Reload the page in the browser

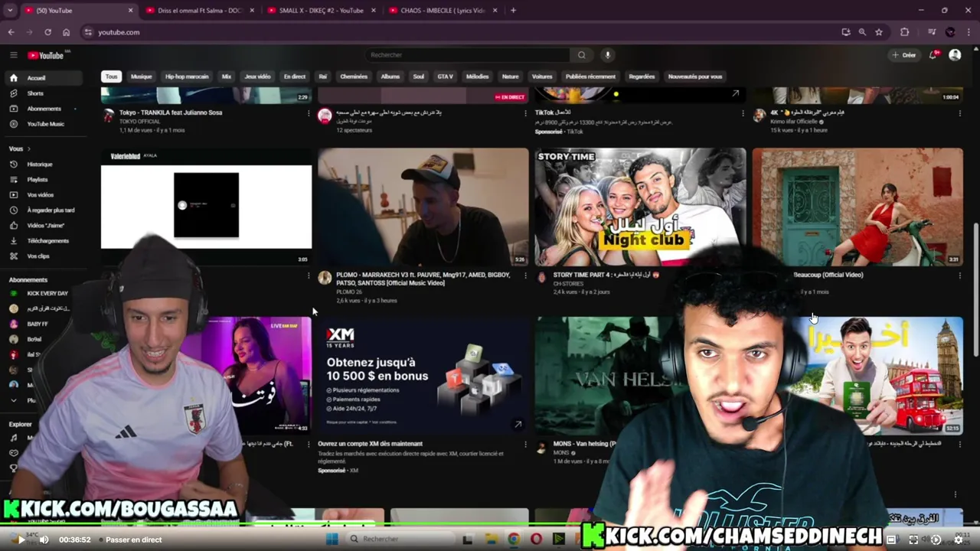coord(47,32)
